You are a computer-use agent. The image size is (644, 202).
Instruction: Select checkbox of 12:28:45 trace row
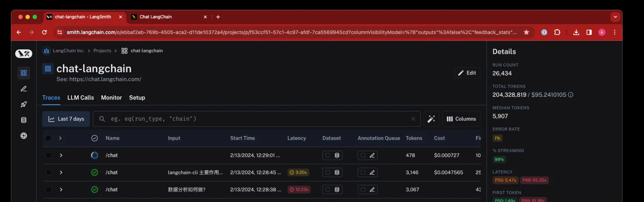click(49, 173)
